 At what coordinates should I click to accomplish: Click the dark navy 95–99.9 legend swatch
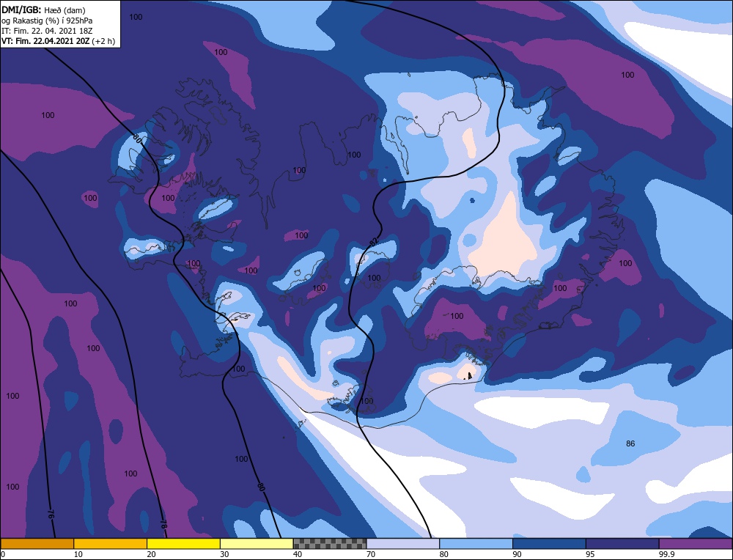click(x=622, y=543)
